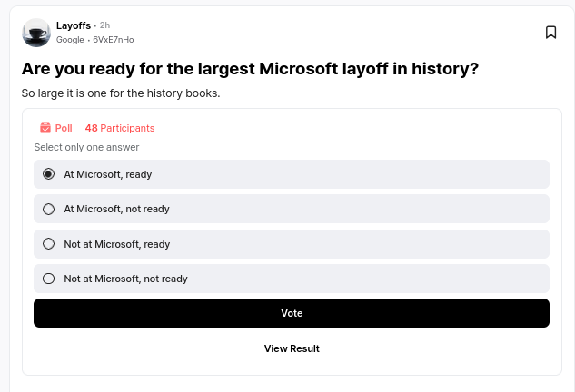Mark the 'Not at Microsoft, not ready' radio button
The width and height of the screenshot is (575, 392).
point(49,279)
